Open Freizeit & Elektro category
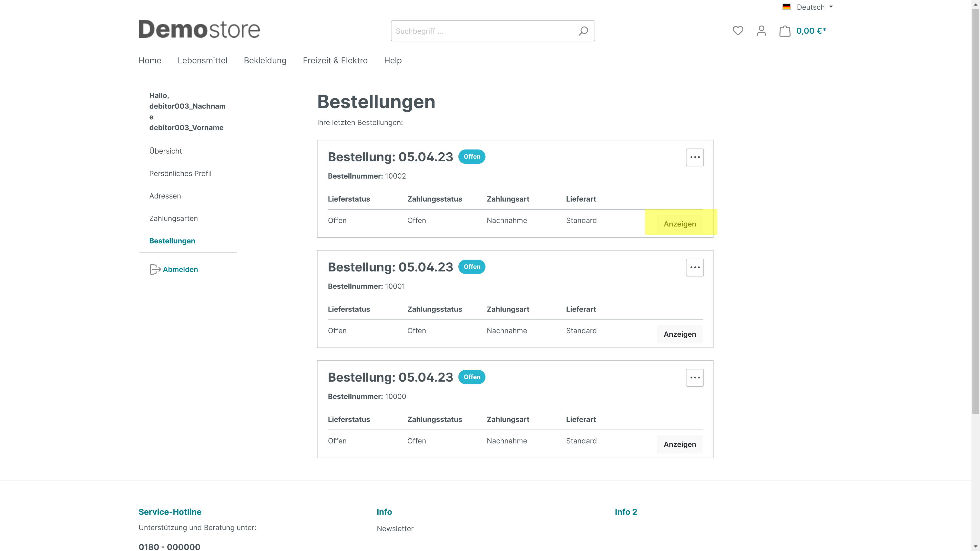The width and height of the screenshot is (980, 551). 335,60
